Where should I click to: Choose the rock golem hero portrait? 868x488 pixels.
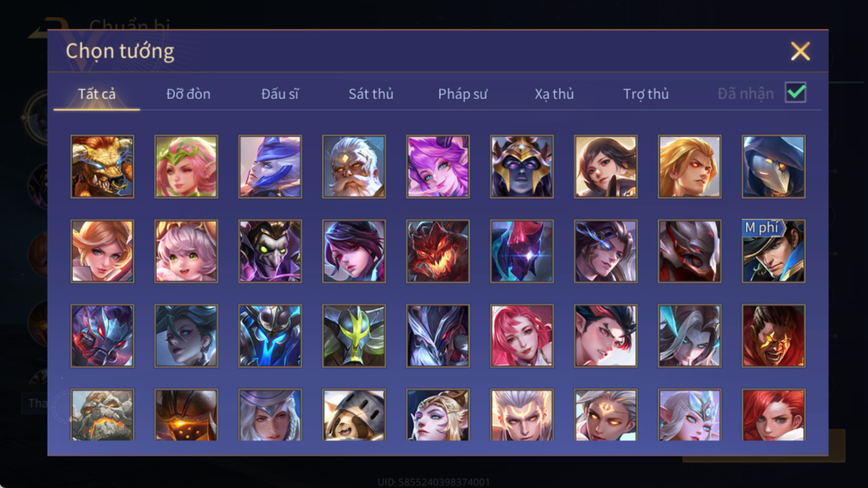click(102, 415)
